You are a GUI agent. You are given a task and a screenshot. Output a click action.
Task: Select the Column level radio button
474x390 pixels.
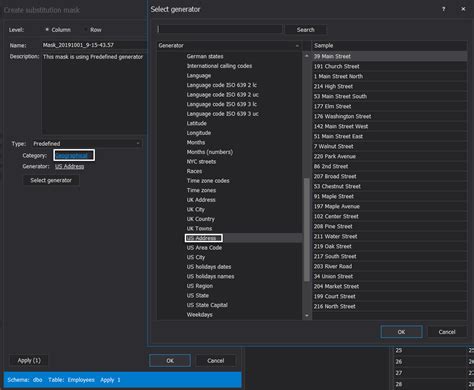click(x=47, y=30)
